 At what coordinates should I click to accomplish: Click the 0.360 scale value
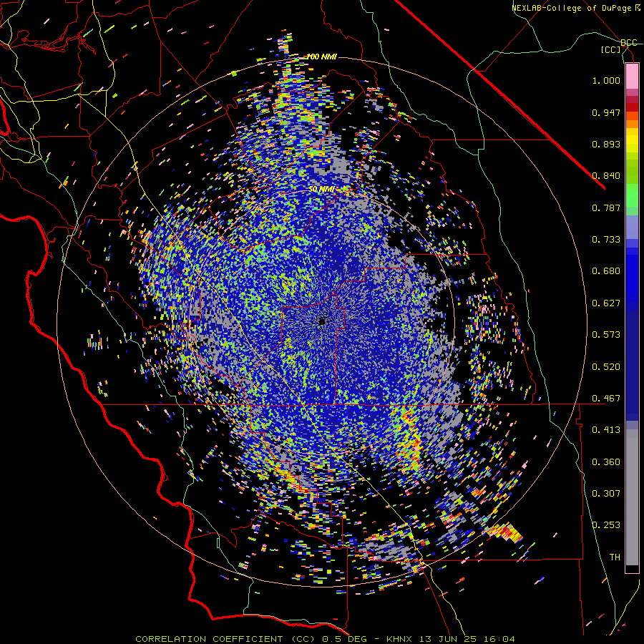click(606, 462)
